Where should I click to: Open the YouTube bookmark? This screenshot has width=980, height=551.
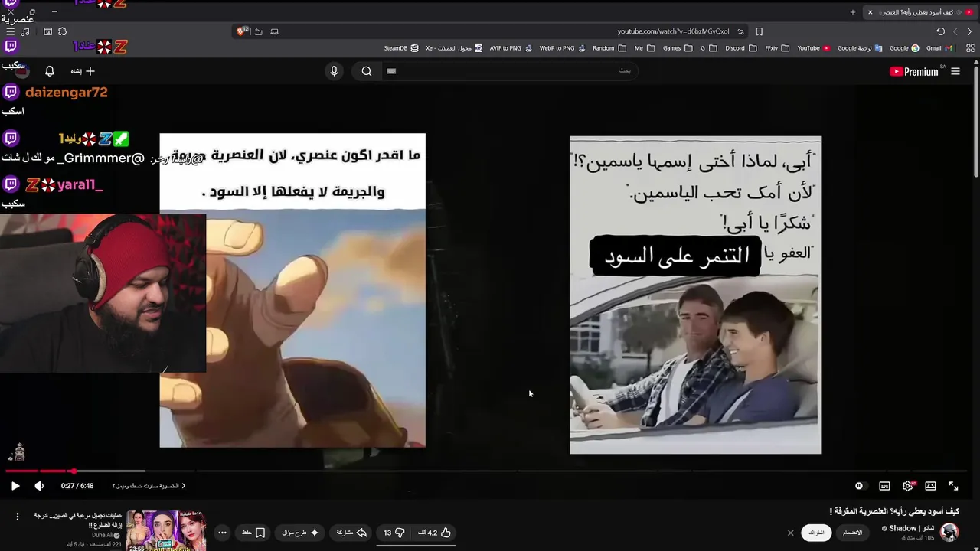(x=813, y=48)
